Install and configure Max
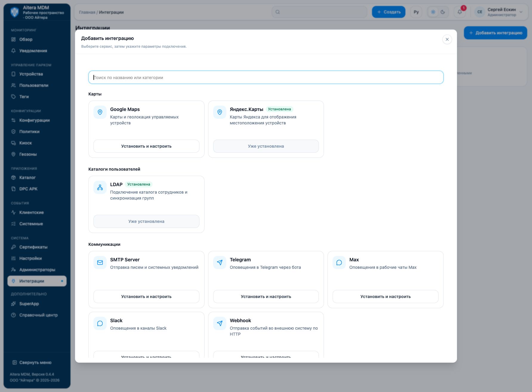 click(x=385, y=297)
